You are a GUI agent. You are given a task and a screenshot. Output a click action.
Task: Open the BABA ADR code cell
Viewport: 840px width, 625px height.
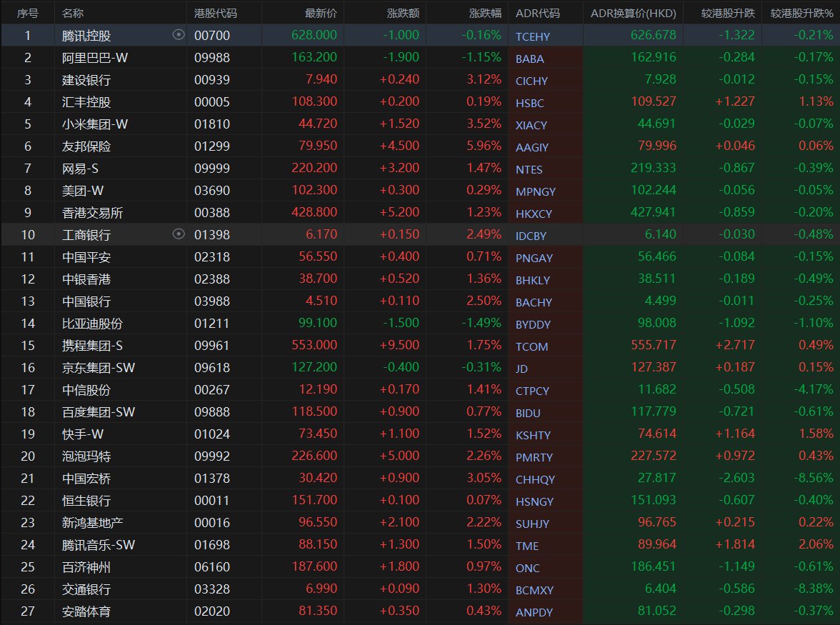tap(529, 59)
